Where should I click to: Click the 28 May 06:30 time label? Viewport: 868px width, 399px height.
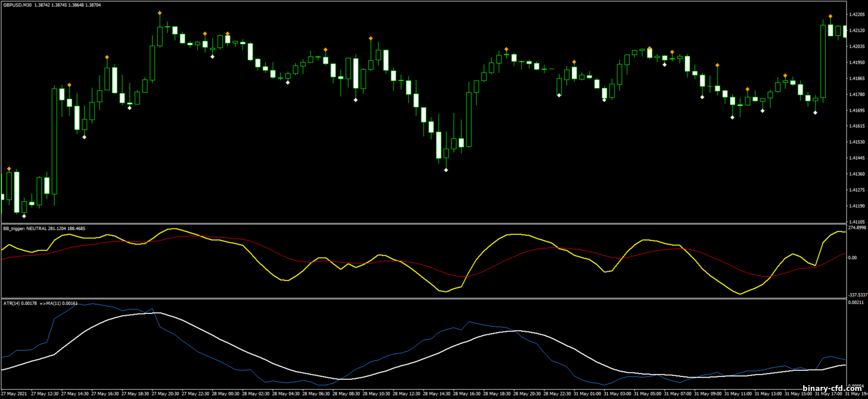315,394
